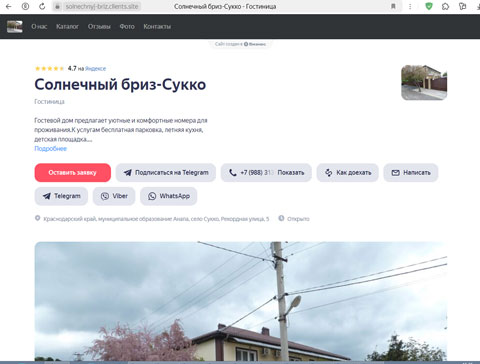Image resolution: width=480 pixels, height=364 pixels.
Task: Click the clock icon by 'Открыто'
Action: pyautogui.click(x=281, y=218)
